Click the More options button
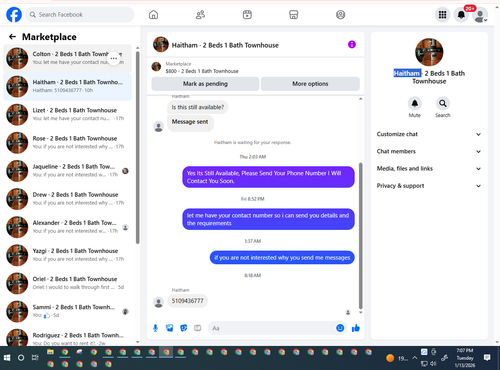 click(310, 84)
